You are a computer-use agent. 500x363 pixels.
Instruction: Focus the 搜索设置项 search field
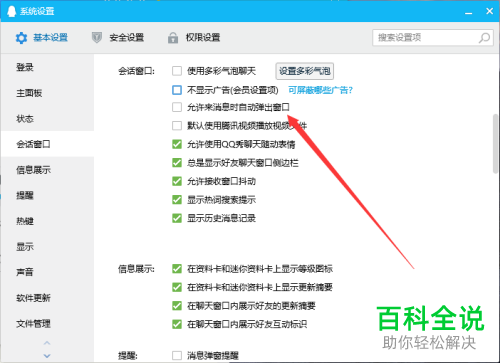point(433,38)
